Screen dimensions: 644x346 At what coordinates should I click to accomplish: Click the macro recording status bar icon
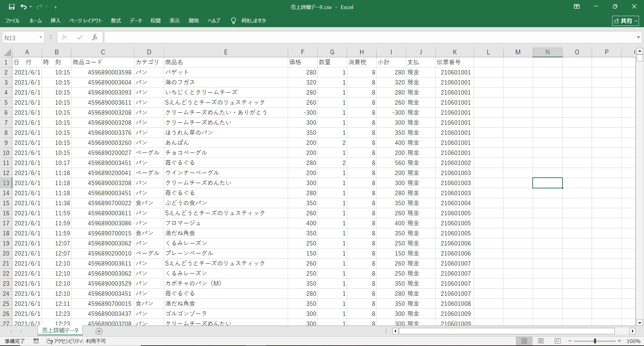click(x=36, y=341)
